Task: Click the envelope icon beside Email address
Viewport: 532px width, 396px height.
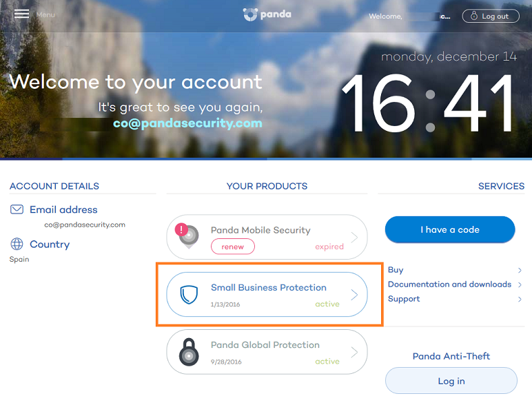Action: tap(17, 209)
